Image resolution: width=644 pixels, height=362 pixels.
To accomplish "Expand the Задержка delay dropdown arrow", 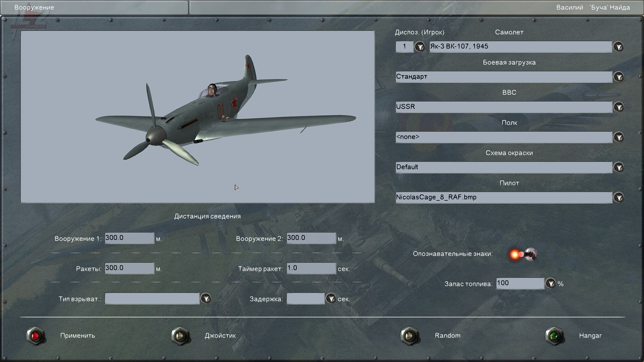I will click(331, 298).
